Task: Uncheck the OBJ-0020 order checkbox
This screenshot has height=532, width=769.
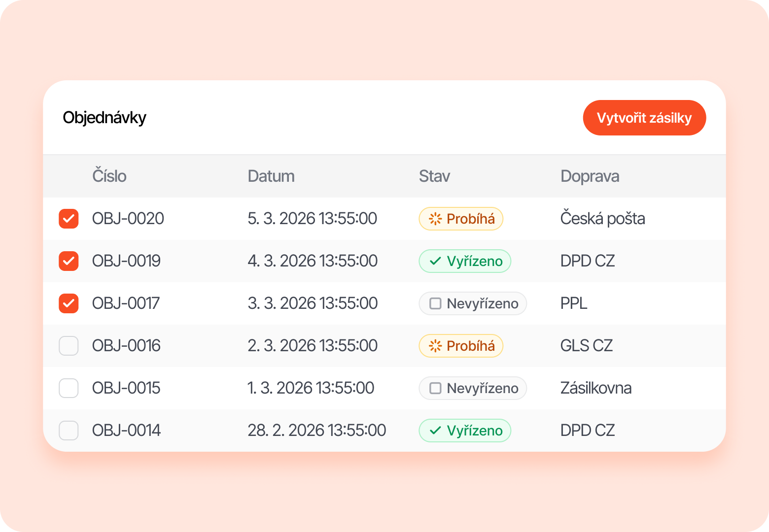Action: tap(69, 219)
